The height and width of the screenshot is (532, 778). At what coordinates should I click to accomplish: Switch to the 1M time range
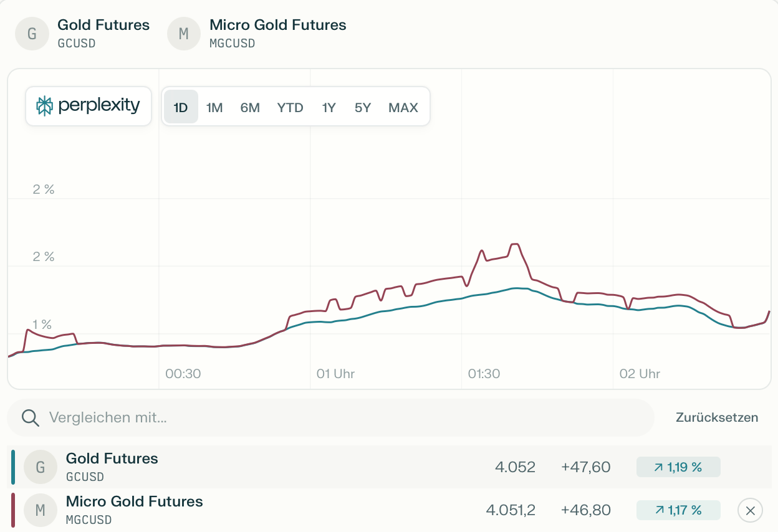[214, 108]
